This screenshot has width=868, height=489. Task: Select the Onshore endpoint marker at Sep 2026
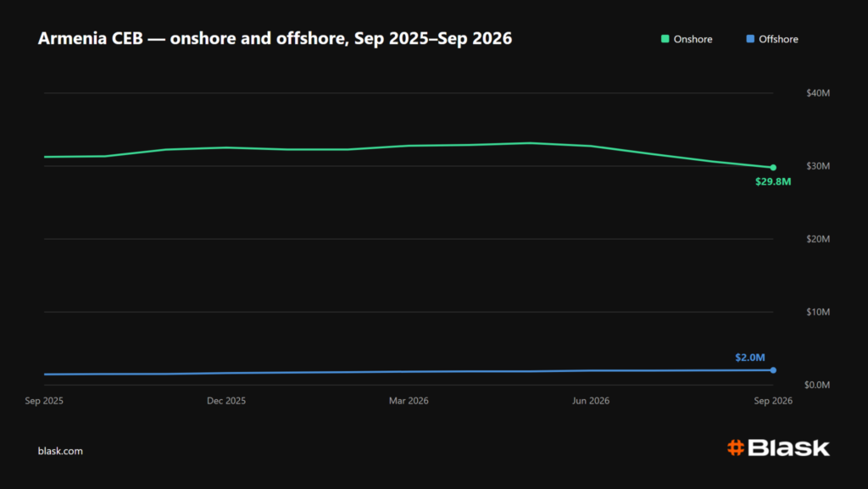coord(773,168)
